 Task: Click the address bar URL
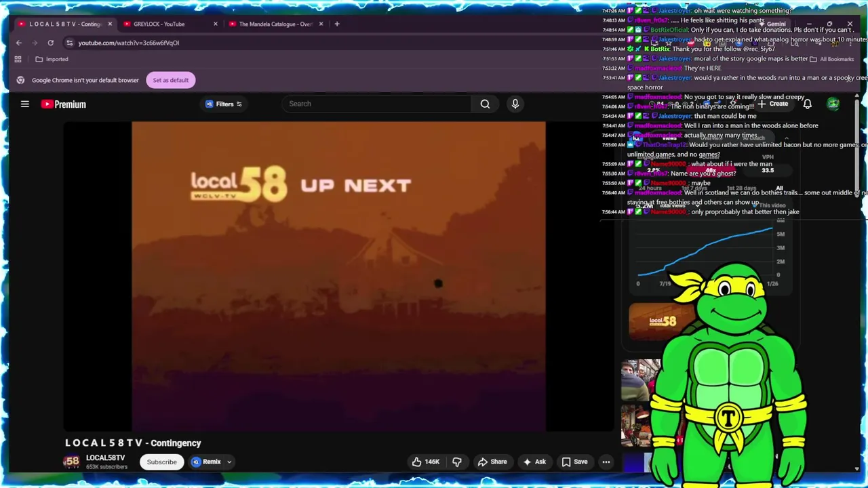point(128,43)
